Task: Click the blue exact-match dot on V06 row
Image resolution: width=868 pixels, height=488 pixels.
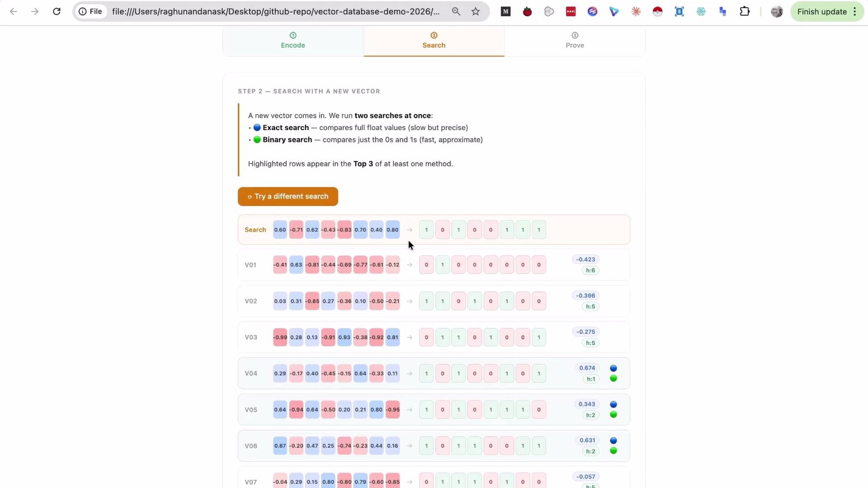Action: (x=613, y=441)
